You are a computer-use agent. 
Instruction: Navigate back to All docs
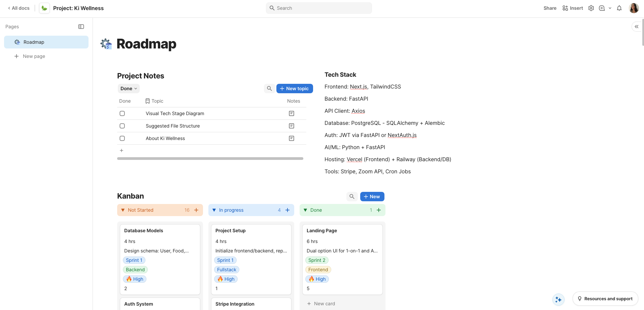click(x=19, y=8)
